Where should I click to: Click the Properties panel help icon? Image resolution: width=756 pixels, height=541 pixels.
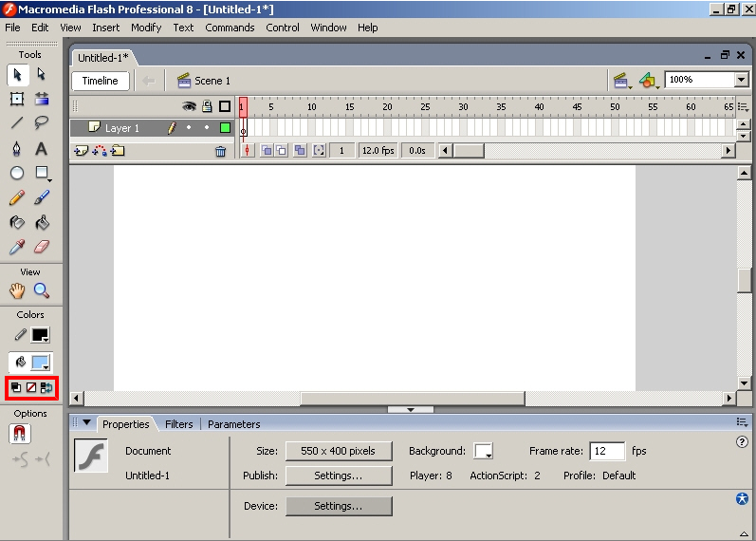pyautogui.click(x=742, y=441)
